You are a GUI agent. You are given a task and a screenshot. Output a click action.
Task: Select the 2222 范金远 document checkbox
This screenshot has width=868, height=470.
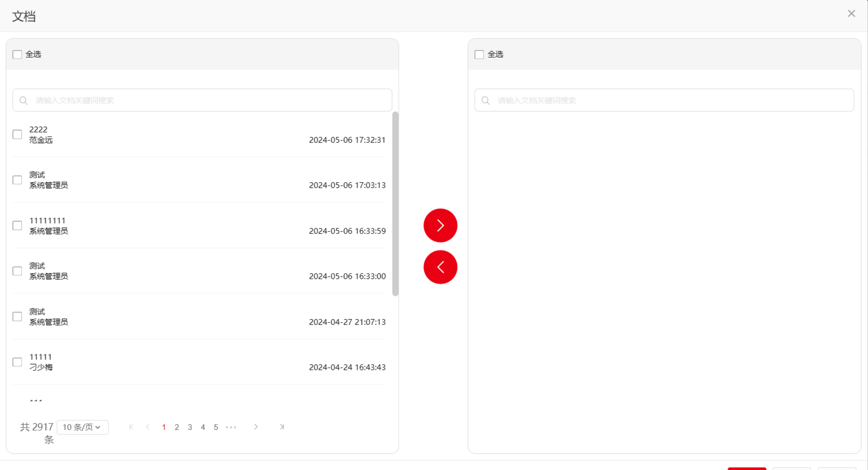[x=17, y=135]
